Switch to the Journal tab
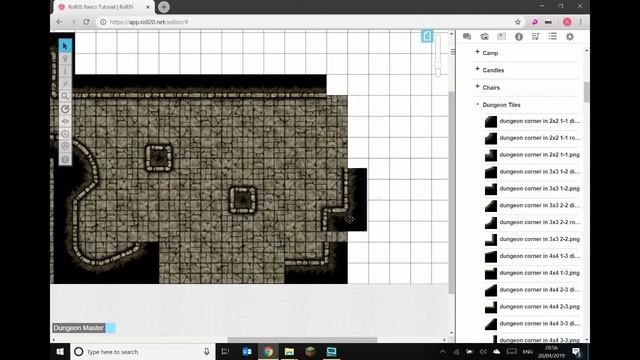This screenshot has height=360, width=640. click(502, 37)
